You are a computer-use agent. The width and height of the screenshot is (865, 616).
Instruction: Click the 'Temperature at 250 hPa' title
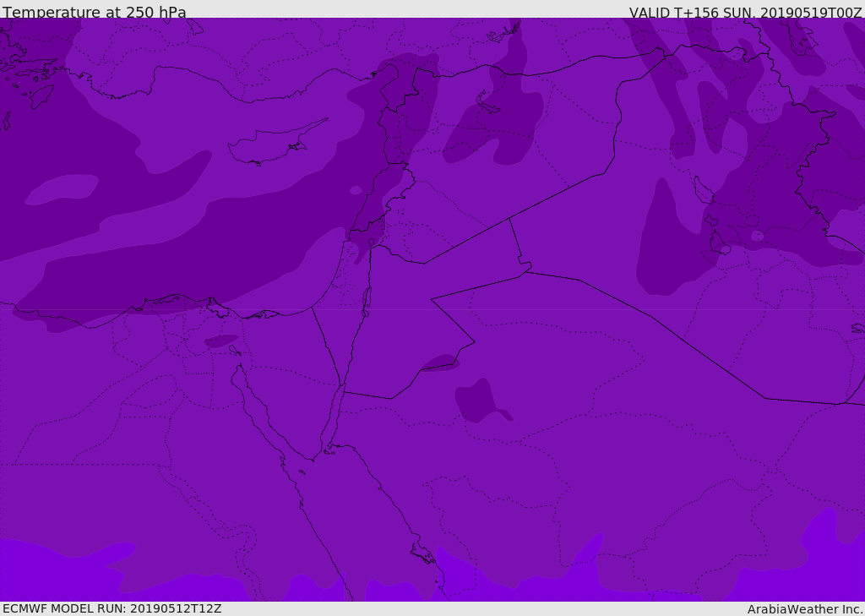(x=95, y=12)
